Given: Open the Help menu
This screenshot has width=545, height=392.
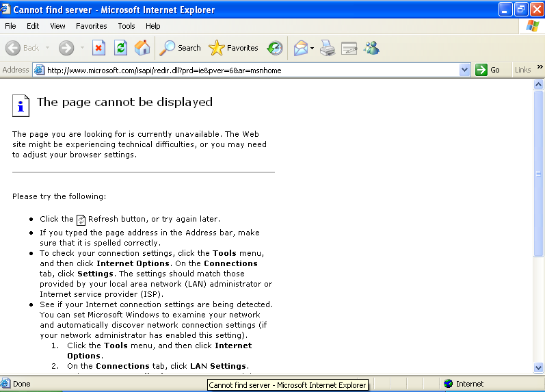Looking at the screenshot, I should [153, 26].
